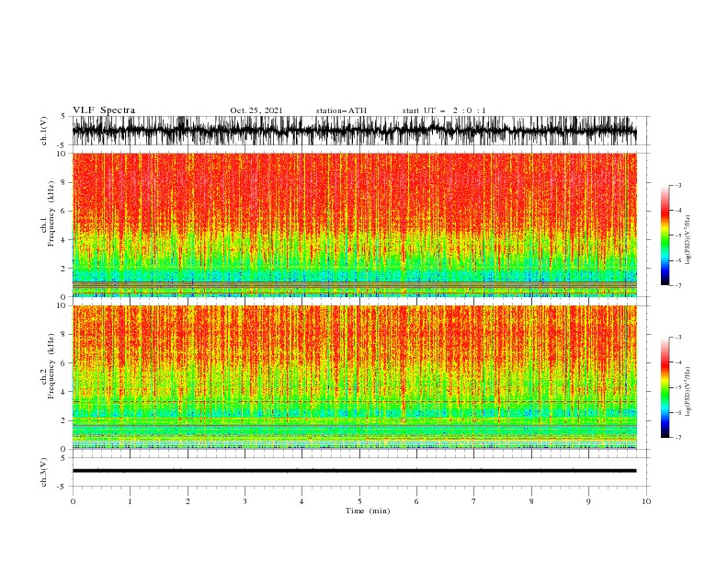Click the "ch.3(V)" axis label
The image size is (728, 563).
coord(44,472)
